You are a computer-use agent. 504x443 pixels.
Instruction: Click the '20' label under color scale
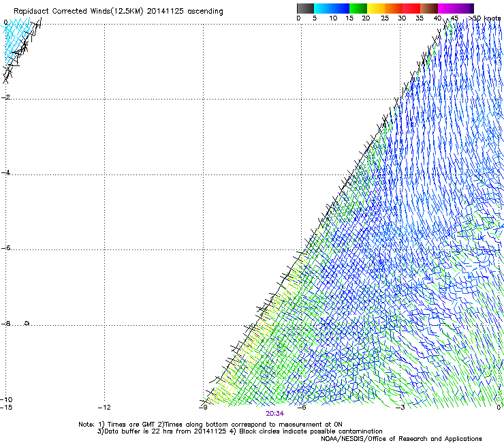tap(366, 18)
